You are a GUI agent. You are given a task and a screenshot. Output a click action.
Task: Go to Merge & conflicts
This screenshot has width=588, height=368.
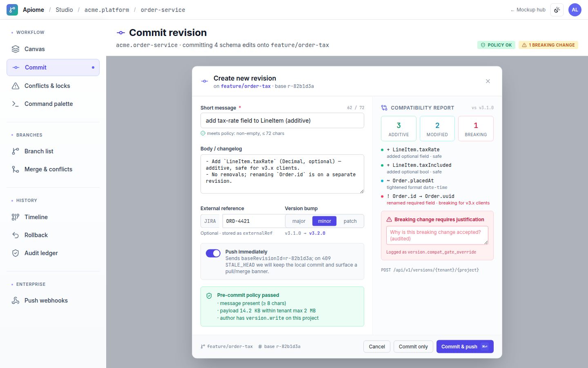click(53, 169)
